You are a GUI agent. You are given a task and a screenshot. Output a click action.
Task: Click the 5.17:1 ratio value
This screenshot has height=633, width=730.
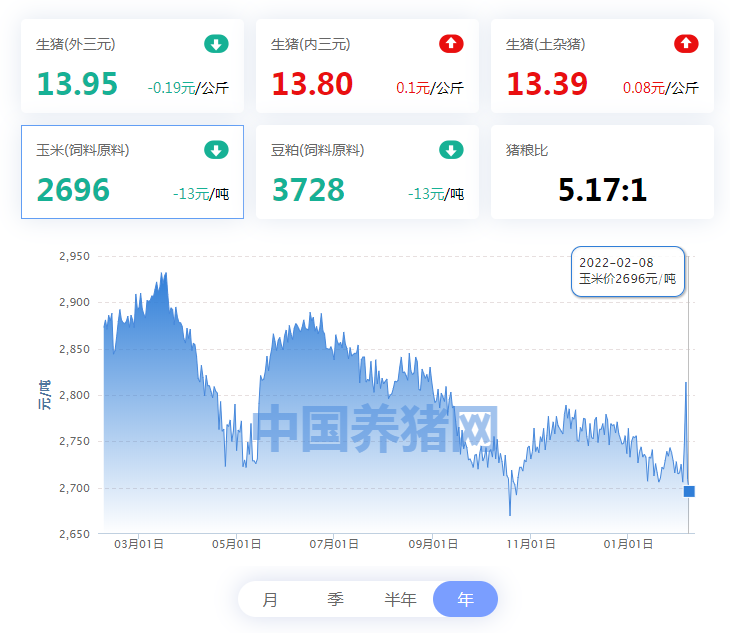click(x=602, y=190)
